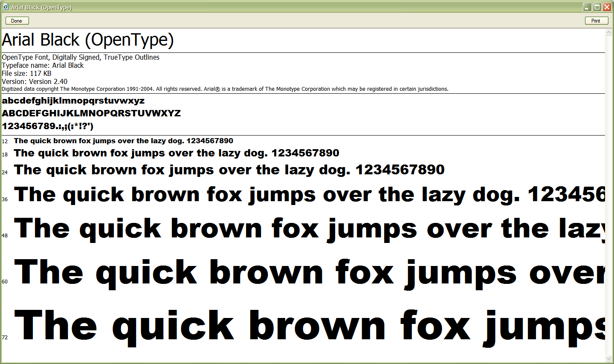614x364 pixels.
Task: Click the 72 point size label
Action: coord(5,338)
